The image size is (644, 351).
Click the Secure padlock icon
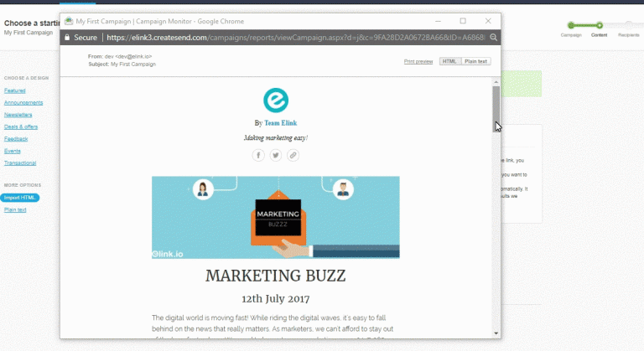(x=67, y=38)
